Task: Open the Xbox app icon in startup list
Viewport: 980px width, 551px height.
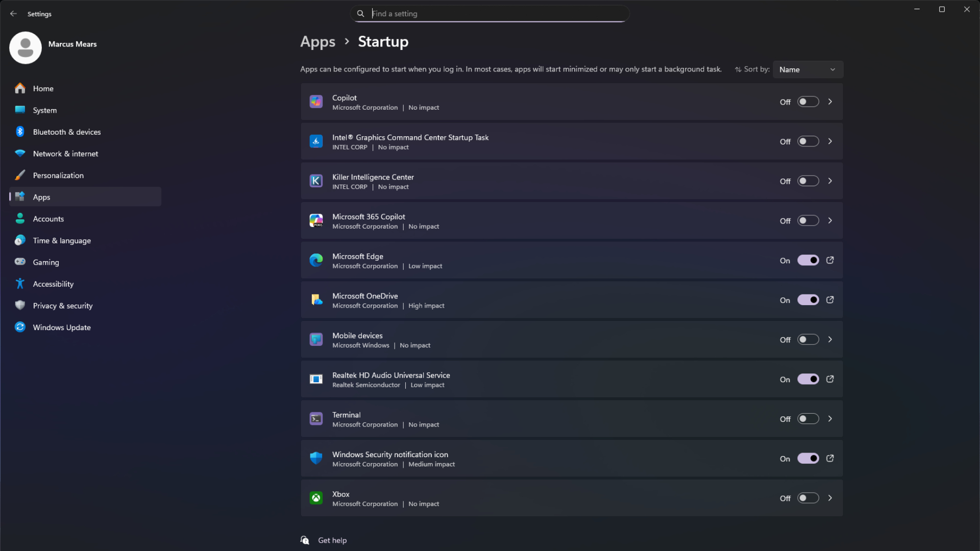Action: (x=316, y=498)
